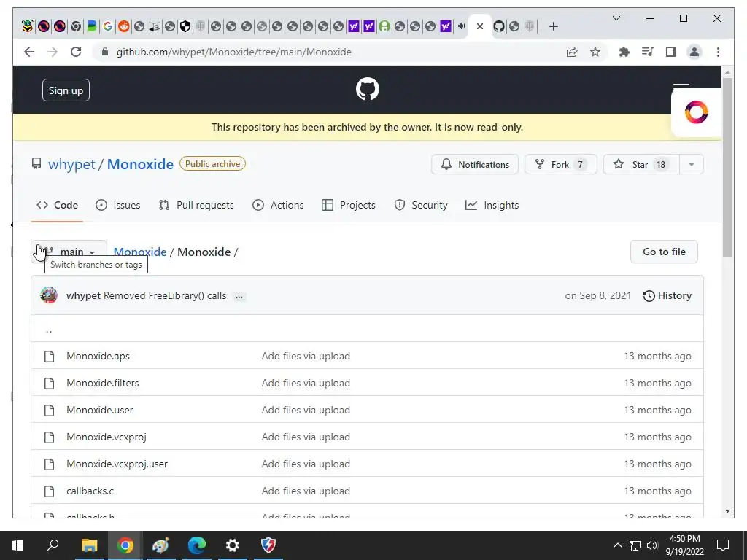Screen dimensions: 747x560
Task: Open the Chrome Extensions puzzle icon
Action: tap(624, 52)
